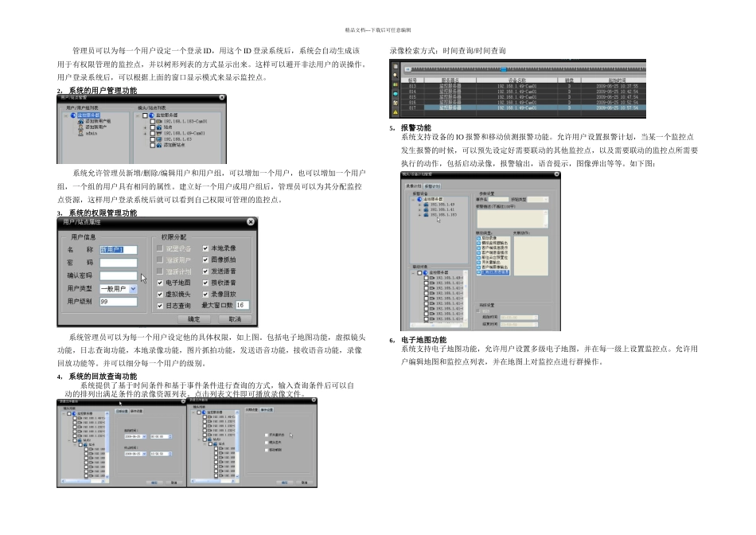The image size is (756, 535).
Task: Click the camera icon of 192.168.1.49-Cam01
Action: [159, 133]
